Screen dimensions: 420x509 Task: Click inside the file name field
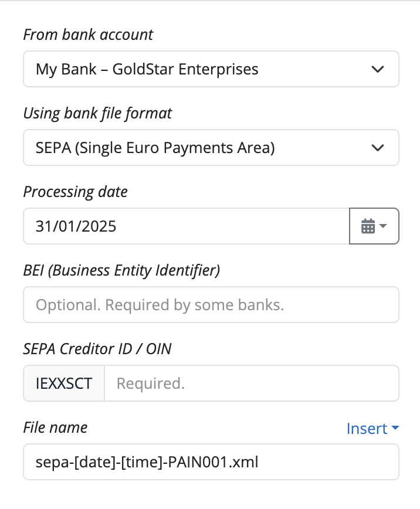click(x=211, y=462)
